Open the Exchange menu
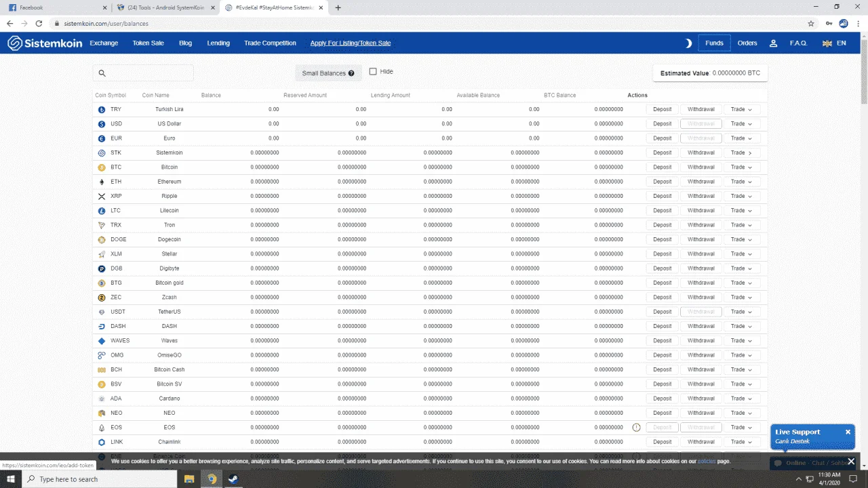This screenshot has width=868, height=488. pos(104,43)
